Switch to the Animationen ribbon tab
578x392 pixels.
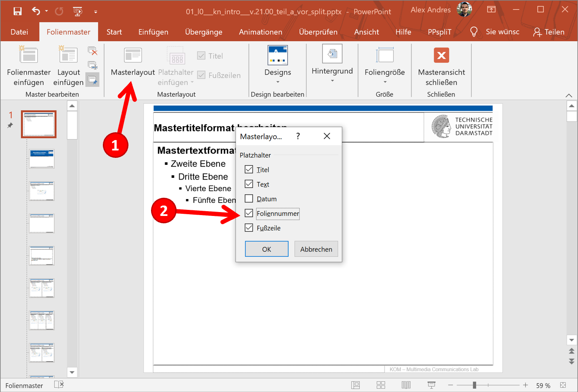click(260, 32)
